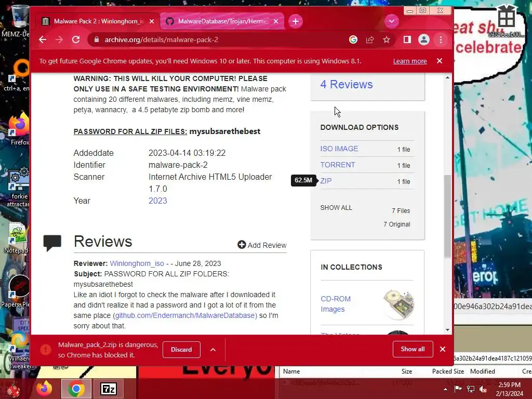Open the Google search icon in address bar

353,39
